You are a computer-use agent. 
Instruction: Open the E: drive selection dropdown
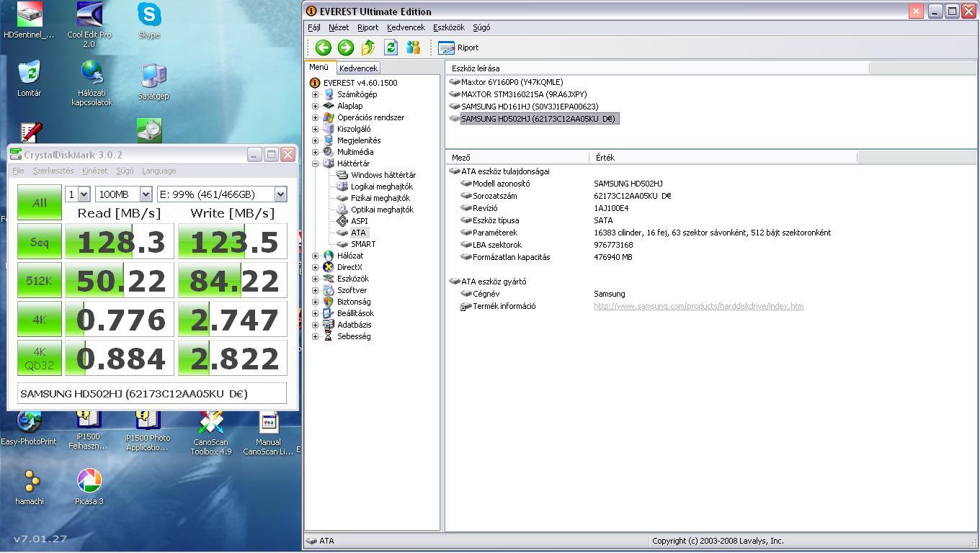(222, 194)
